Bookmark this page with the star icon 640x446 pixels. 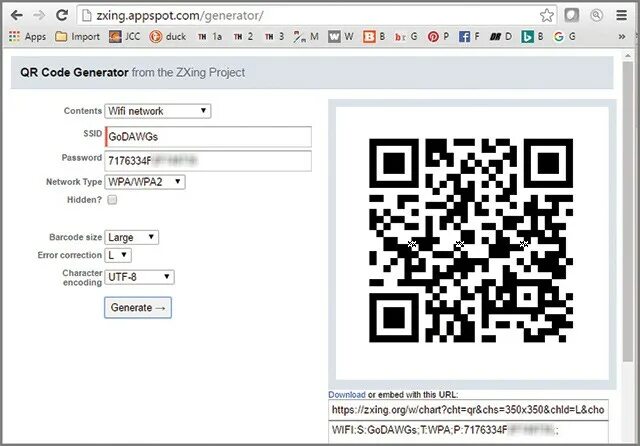tap(547, 16)
